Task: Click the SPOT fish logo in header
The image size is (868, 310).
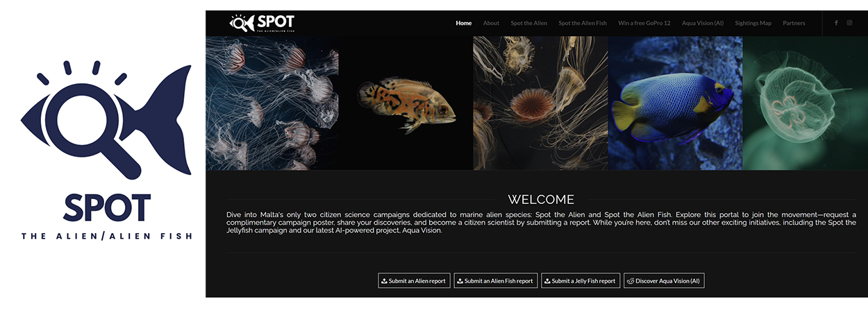Action: click(x=262, y=23)
